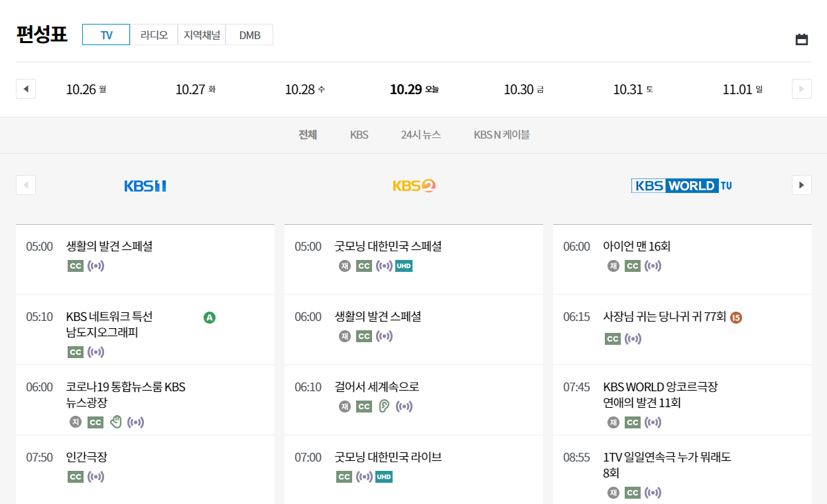Click the audio icon under 누가 뭐래도 8회

(x=653, y=493)
